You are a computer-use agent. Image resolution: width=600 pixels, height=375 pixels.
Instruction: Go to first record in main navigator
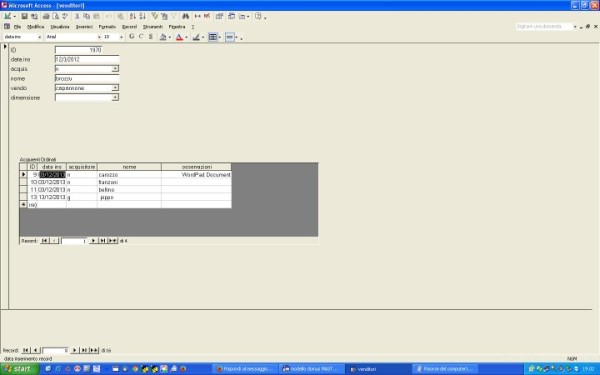coord(26,350)
